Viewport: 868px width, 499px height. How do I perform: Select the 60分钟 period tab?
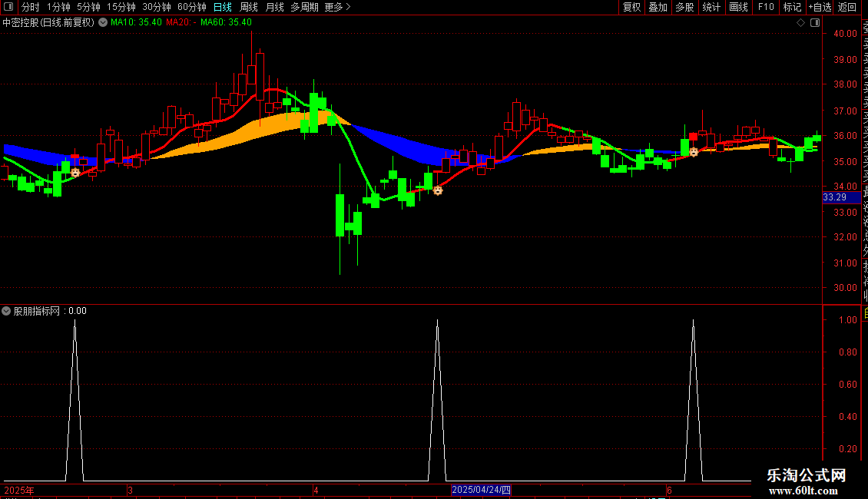pos(191,7)
